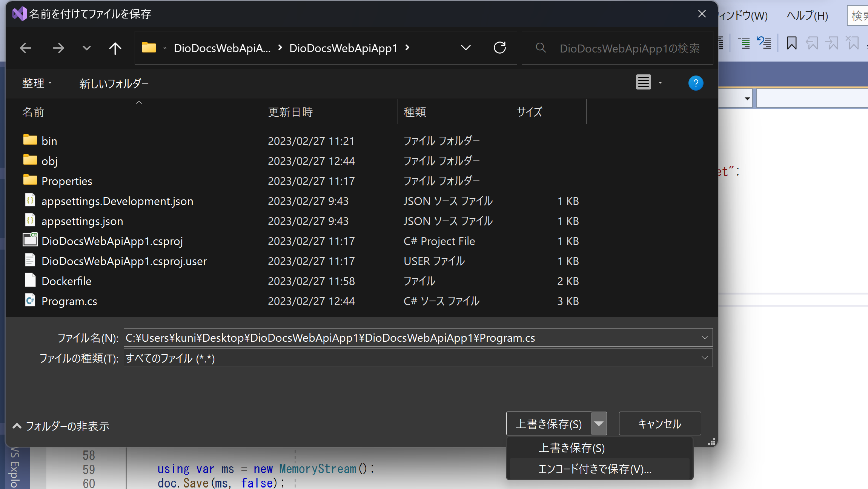
Task: Click the folder icon in address bar
Action: (149, 48)
